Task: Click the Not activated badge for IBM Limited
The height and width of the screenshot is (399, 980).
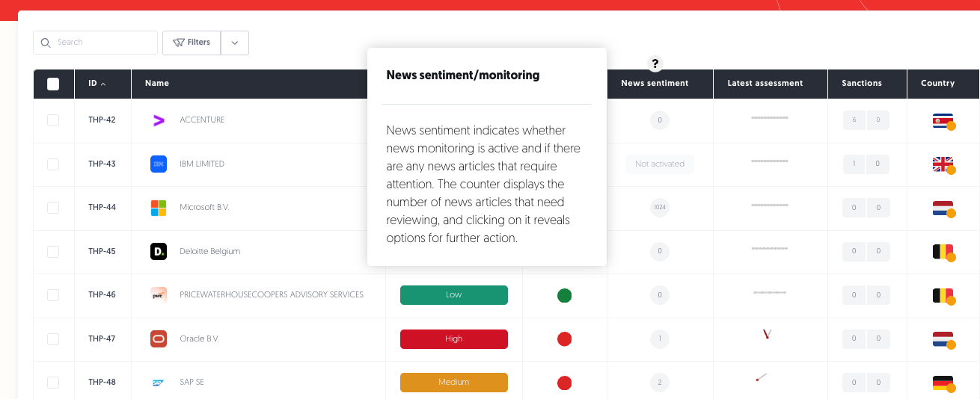Action: (660, 164)
